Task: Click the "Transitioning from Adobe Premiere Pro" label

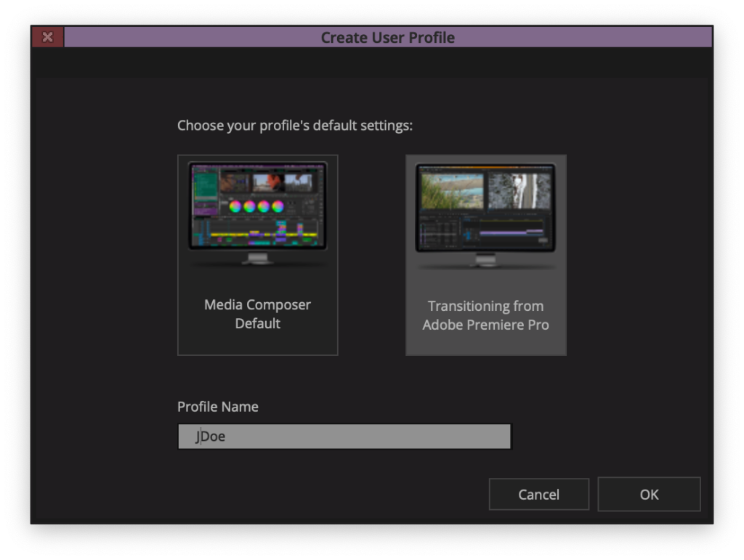Action: 485,315
